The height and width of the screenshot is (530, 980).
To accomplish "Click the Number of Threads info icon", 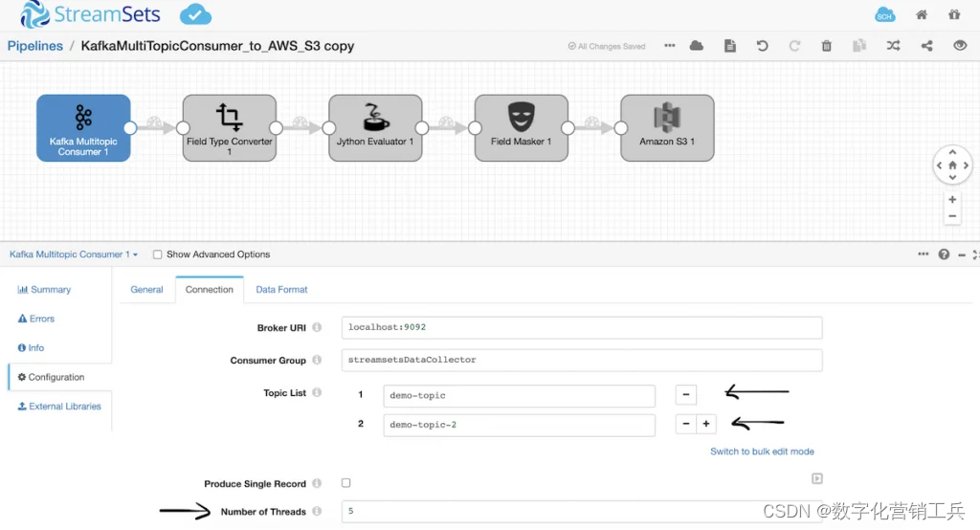I will (317, 511).
